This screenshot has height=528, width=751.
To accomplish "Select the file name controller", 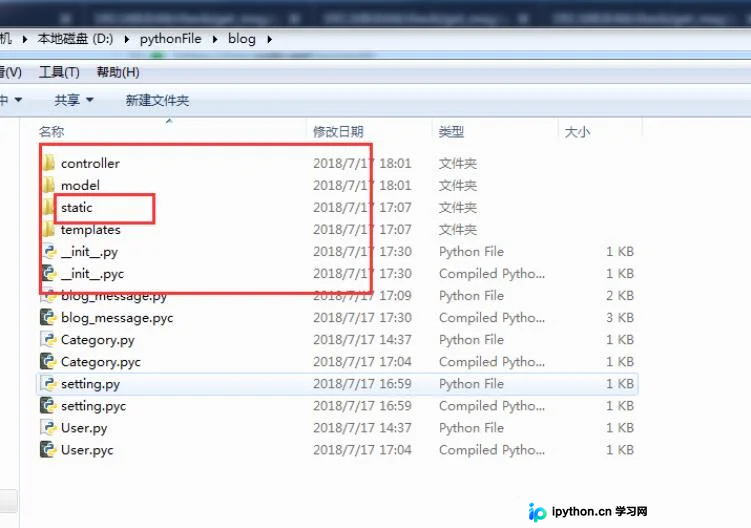I will pos(90,163).
